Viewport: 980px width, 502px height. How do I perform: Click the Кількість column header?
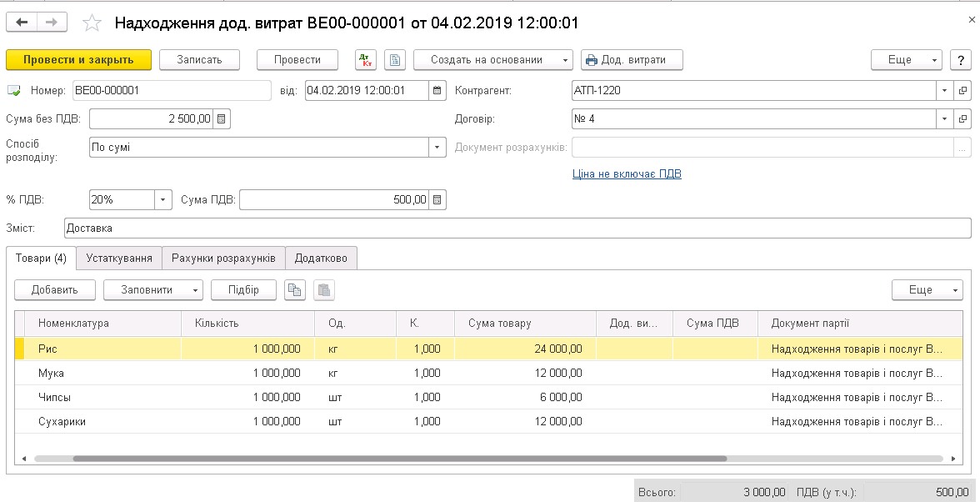point(247,324)
